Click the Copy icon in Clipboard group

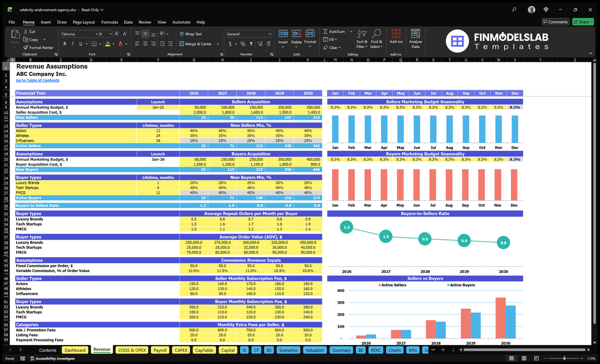pyautogui.click(x=25, y=39)
